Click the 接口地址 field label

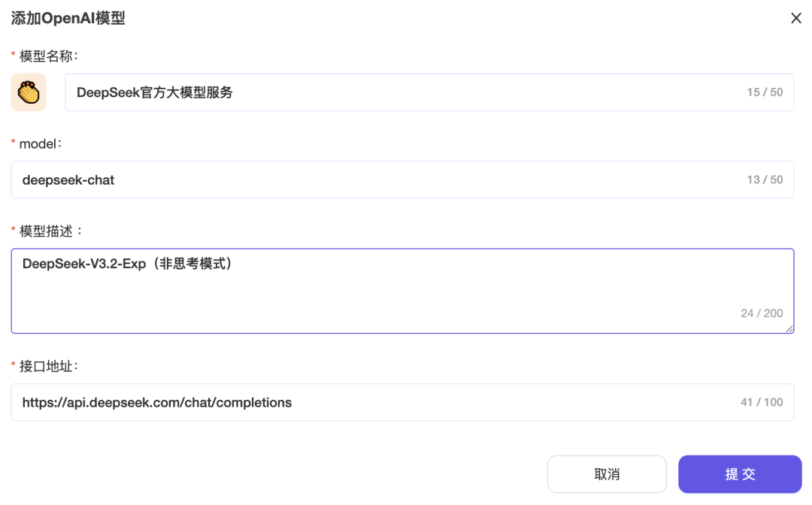pyautogui.click(x=49, y=366)
